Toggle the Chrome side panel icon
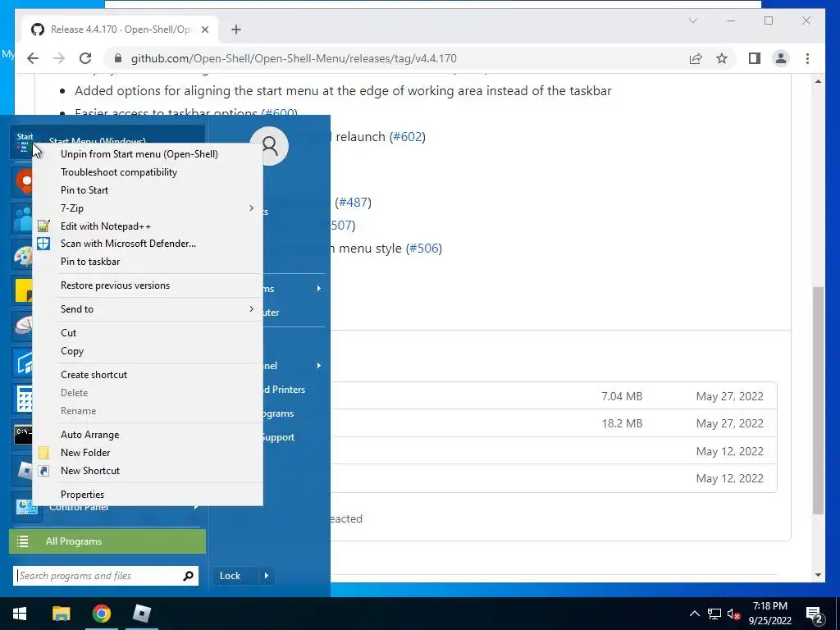Viewport: 840px width, 630px height. click(x=755, y=58)
